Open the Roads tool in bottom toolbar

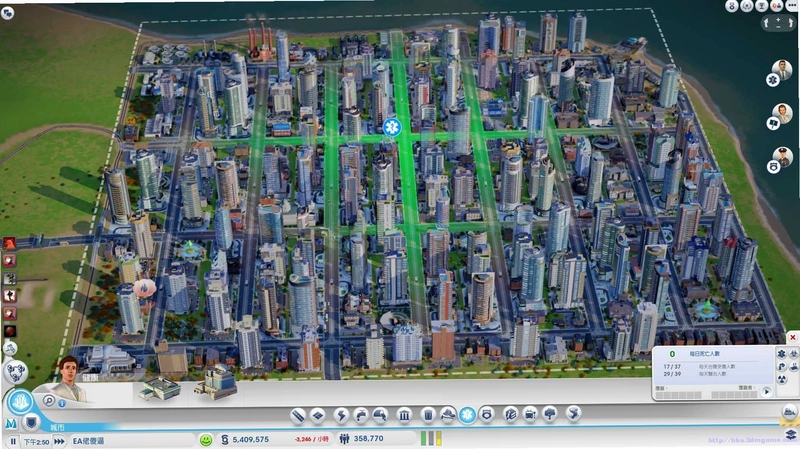point(298,415)
